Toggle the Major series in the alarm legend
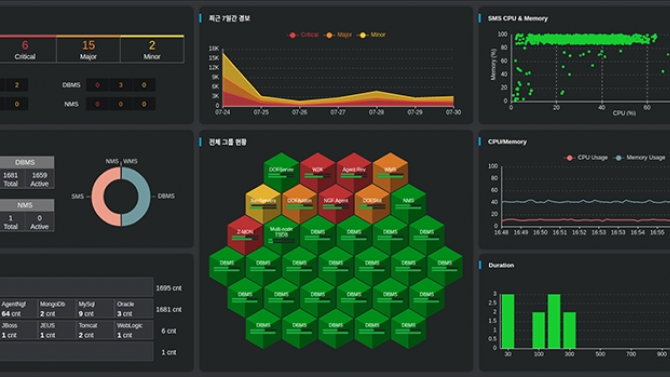 pyautogui.click(x=339, y=35)
